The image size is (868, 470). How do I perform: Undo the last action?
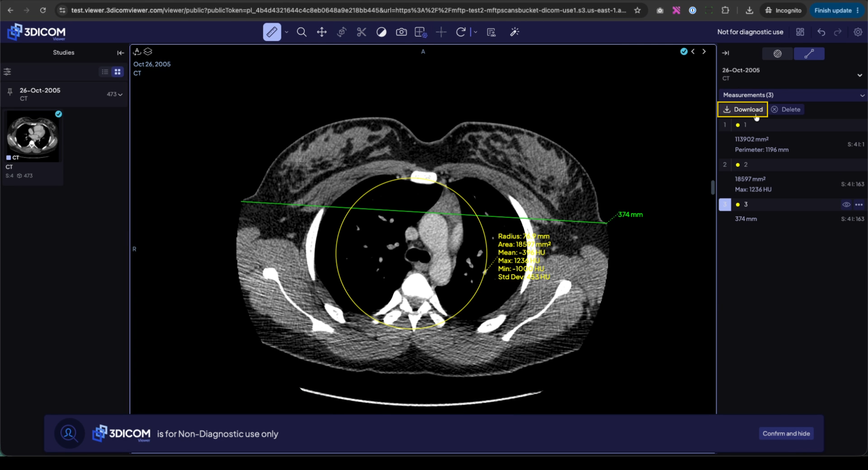tap(821, 32)
